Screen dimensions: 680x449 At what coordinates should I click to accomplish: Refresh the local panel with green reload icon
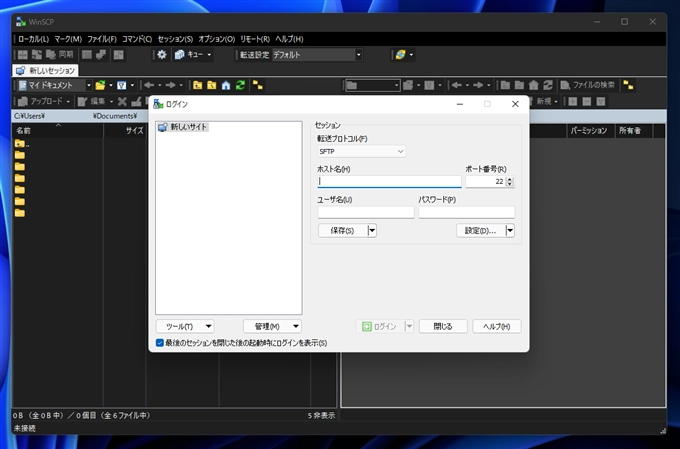(x=241, y=86)
